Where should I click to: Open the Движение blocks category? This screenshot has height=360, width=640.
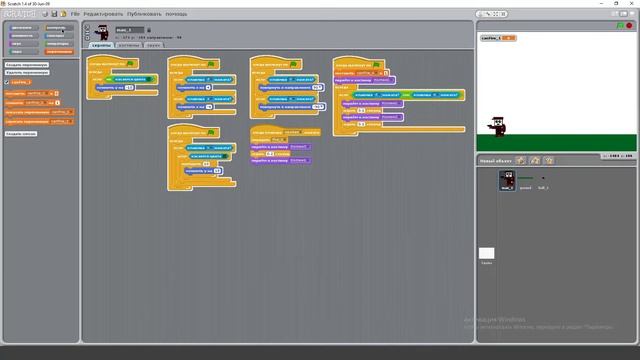point(24,28)
